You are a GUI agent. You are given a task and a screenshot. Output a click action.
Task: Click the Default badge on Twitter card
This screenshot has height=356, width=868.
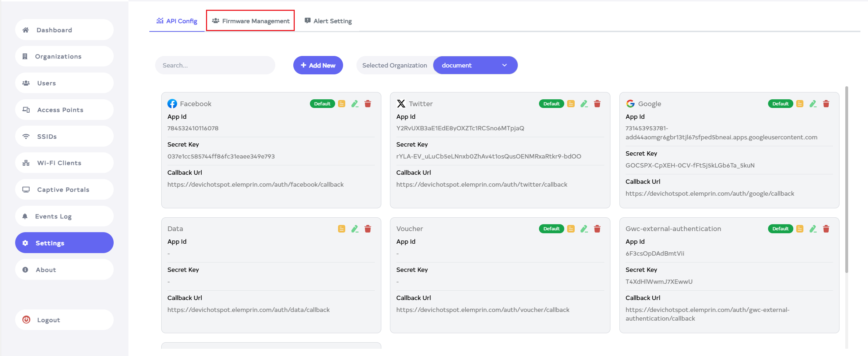coord(551,104)
